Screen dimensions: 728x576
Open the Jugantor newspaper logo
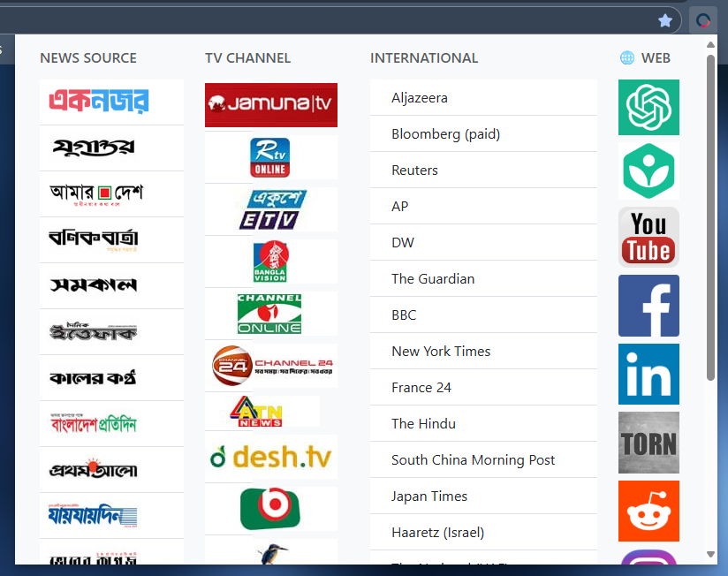94,148
